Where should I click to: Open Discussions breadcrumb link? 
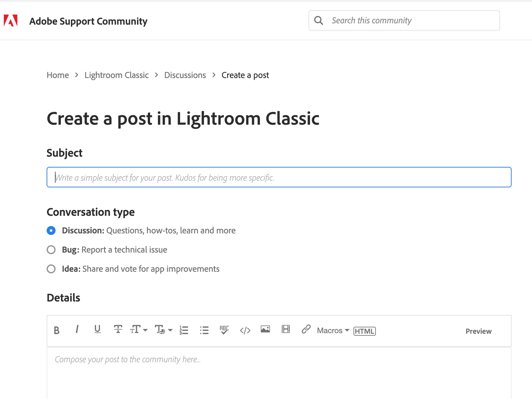coord(185,75)
